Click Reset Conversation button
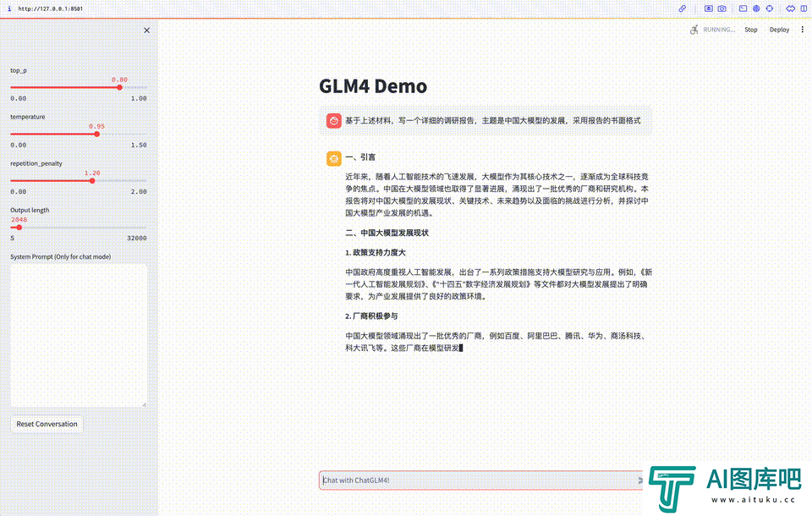 click(47, 424)
